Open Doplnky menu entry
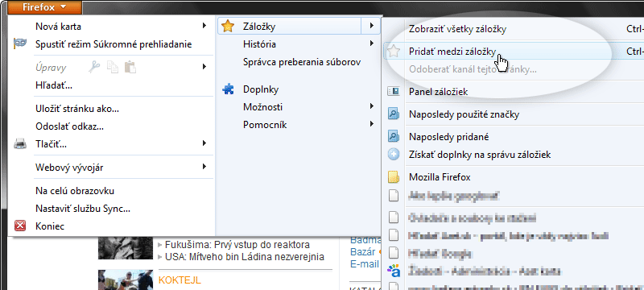Image resolution: width=644 pixels, height=290 pixels. click(261, 89)
